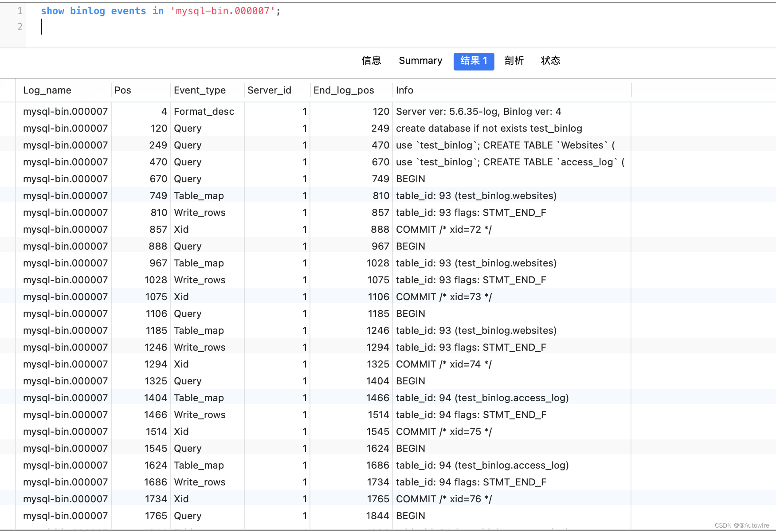Screen dimensions: 776x532
Task: Select the Pos value 1028 cell
Action: click(x=141, y=280)
